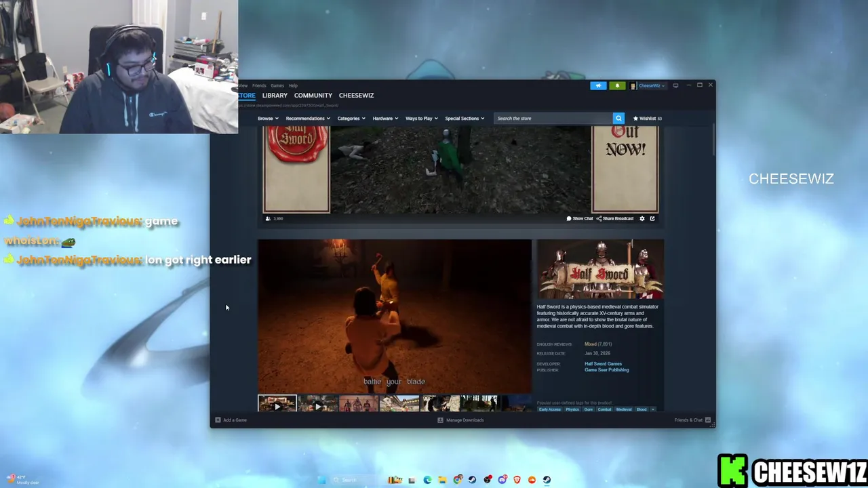Select the third screenshot thumbnail with knights
Screen dimensions: 868x488
coord(359,404)
